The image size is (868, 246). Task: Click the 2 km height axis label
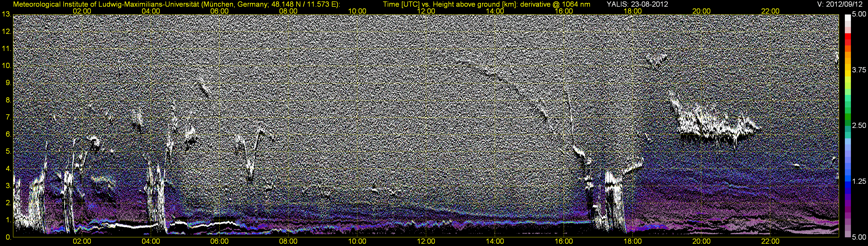pos(8,203)
